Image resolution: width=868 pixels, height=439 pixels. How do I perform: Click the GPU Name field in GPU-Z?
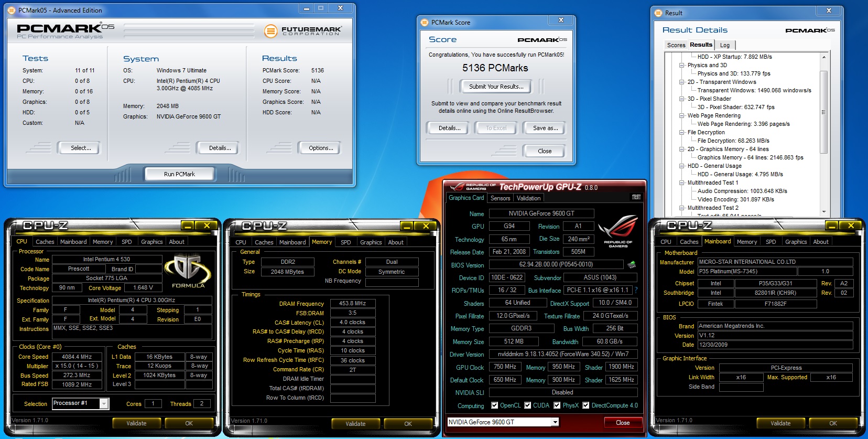[x=541, y=213]
